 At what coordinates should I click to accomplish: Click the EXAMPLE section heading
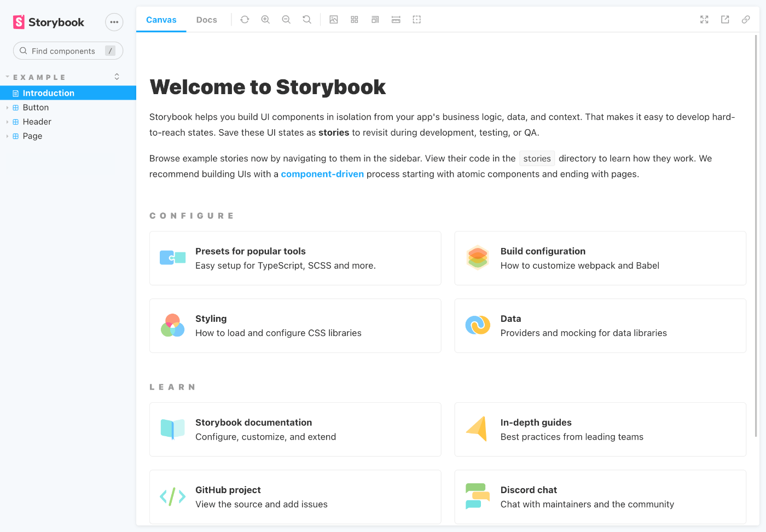(39, 77)
